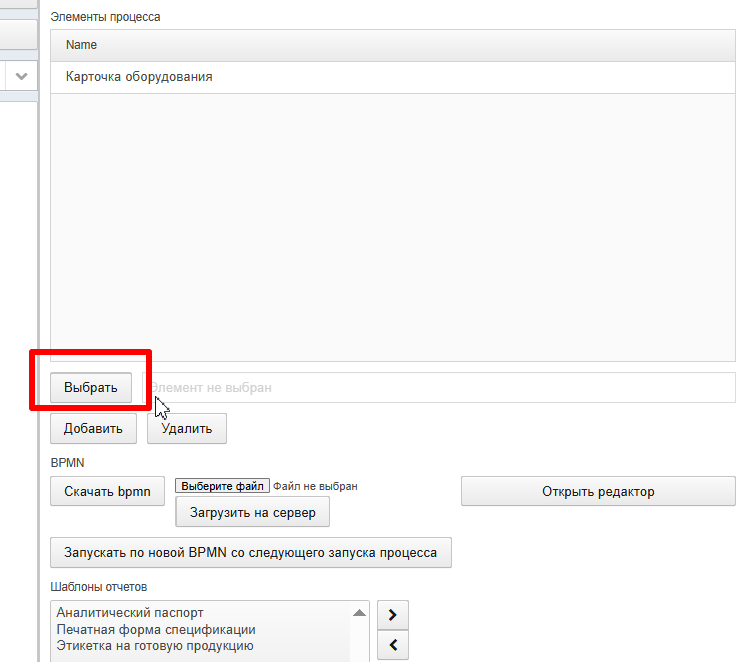Click the left arrow button beside report templates
Screen dimensions: 739x662
393,645
